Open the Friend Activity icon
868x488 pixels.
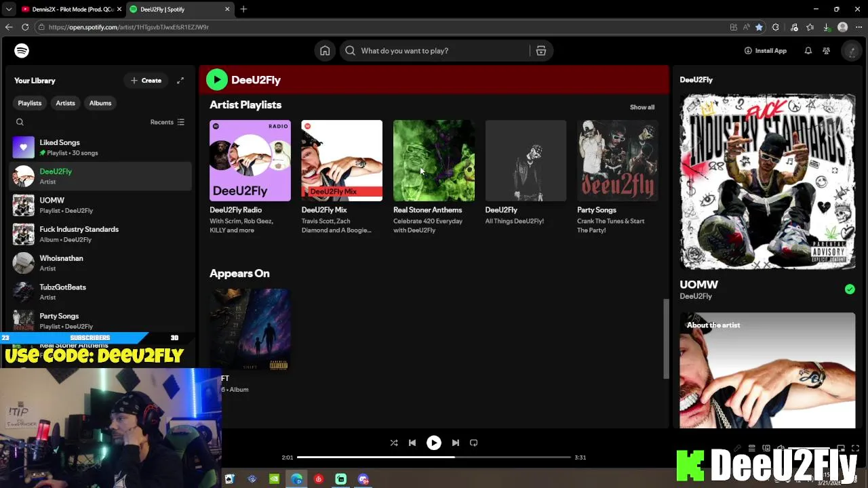pyautogui.click(x=826, y=51)
